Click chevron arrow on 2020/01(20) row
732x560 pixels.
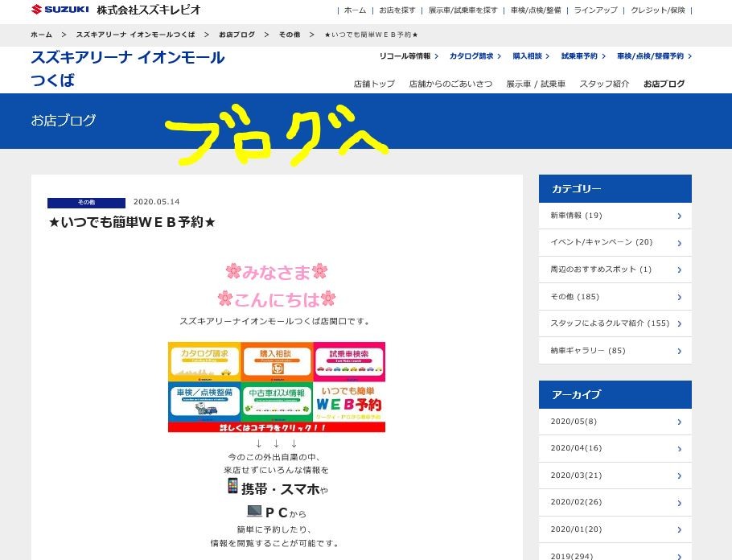coord(679,529)
